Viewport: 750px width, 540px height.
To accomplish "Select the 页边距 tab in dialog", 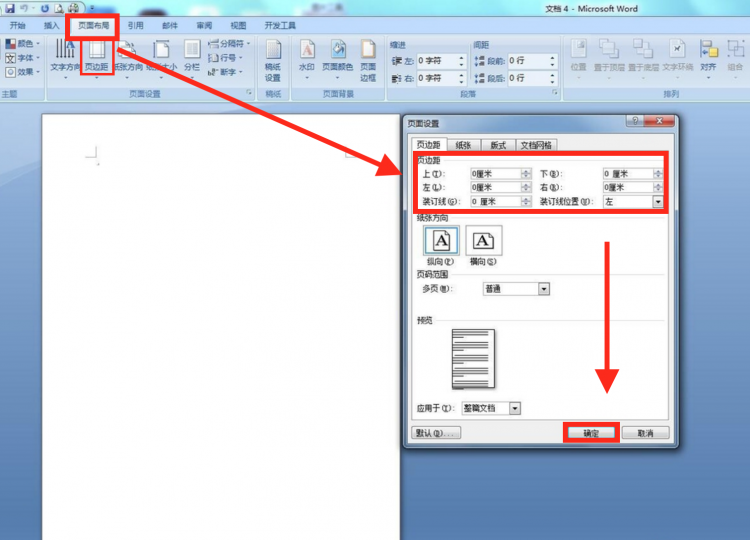I will 428,145.
